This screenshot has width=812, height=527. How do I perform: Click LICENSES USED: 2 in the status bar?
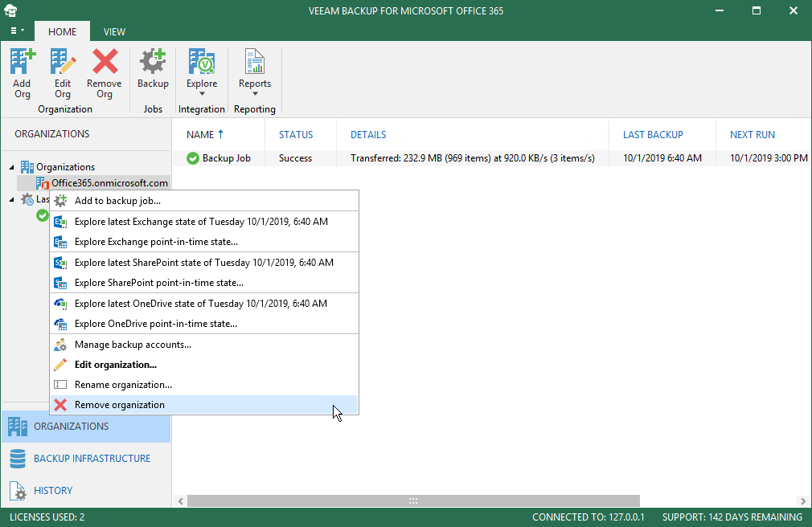pyautogui.click(x=47, y=517)
